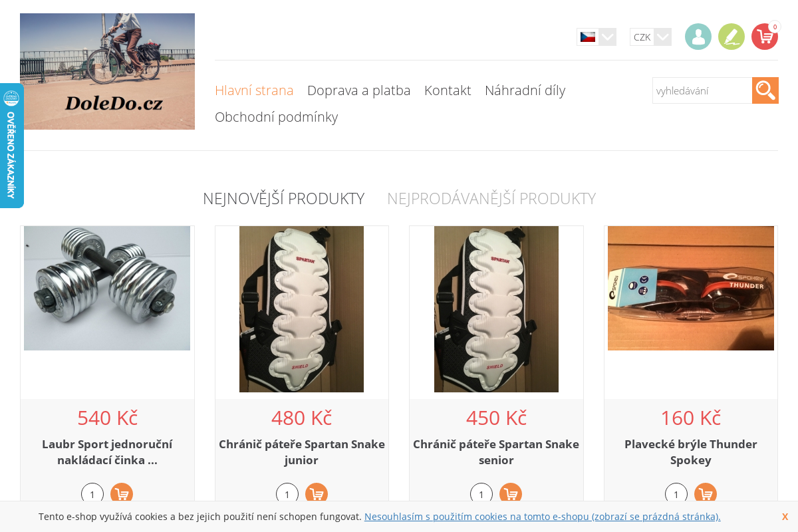Click the DoleDo.cz logo image
798x532 pixels.
click(x=107, y=71)
